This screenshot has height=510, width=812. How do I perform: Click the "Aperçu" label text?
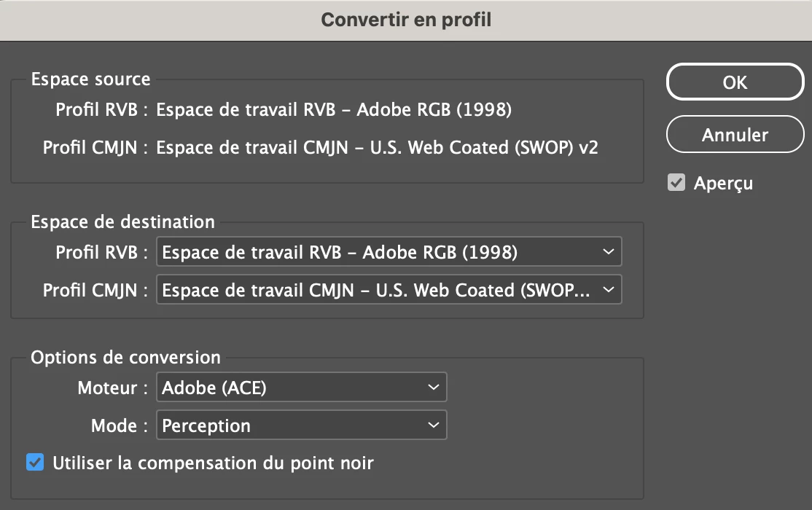coord(723,184)
